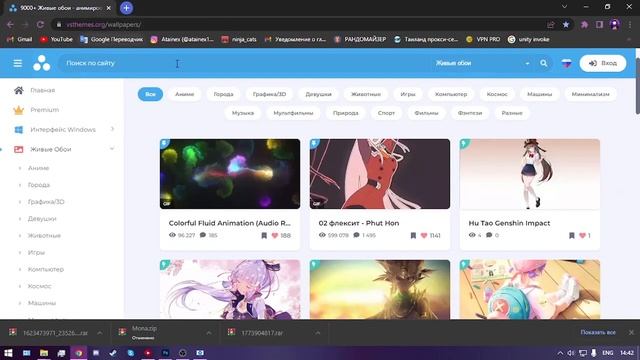
Task: Select the Спорт filter chip
Action: coord(386,113)
